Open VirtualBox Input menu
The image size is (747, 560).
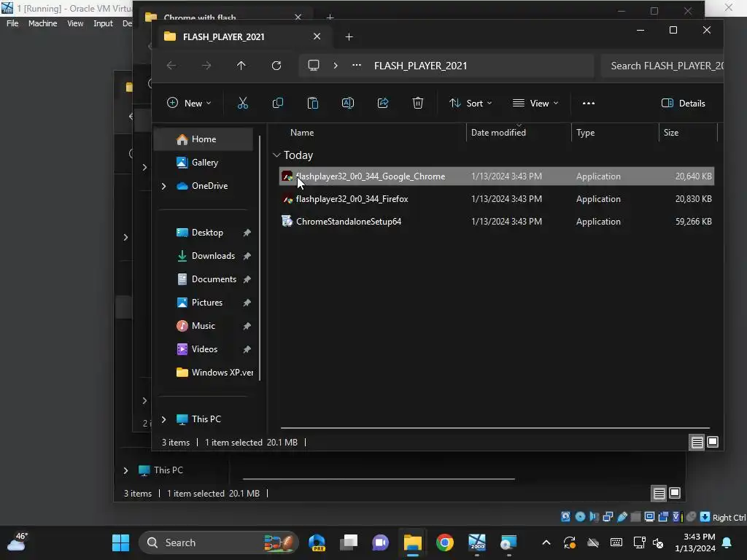click(x=103, y=23)
